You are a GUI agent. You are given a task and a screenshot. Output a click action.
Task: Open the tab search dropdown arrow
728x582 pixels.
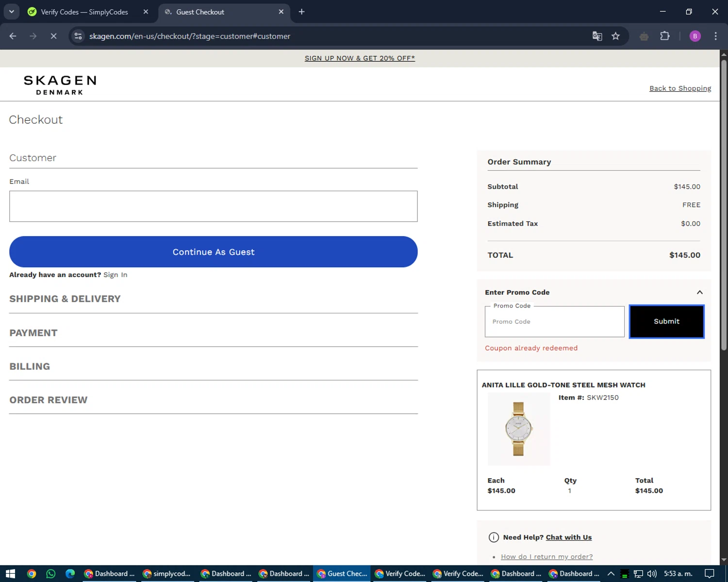click(11, 12)
